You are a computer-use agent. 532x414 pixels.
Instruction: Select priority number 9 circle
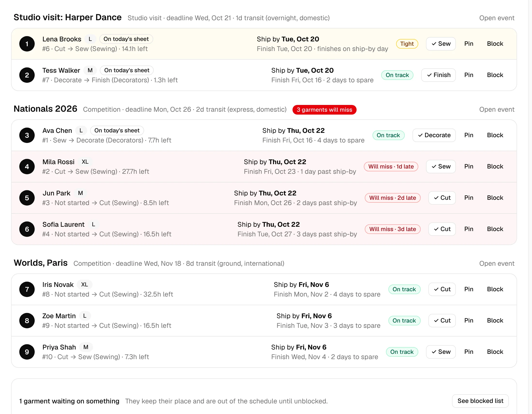[27, 352]
